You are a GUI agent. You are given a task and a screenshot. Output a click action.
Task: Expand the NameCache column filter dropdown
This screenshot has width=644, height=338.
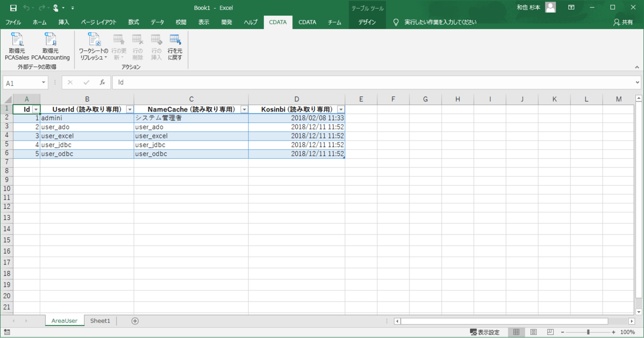pyautogui.click(x=244, y=109)
